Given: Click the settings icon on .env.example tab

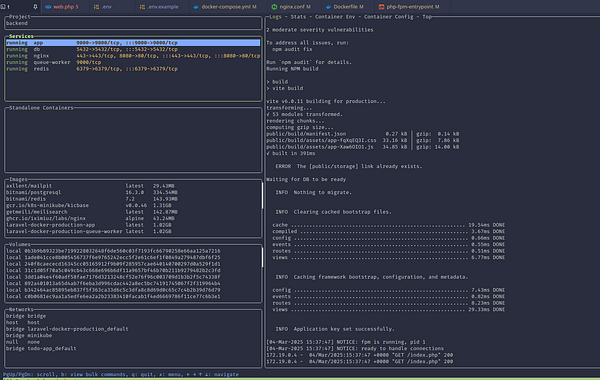Looking at the screenshot, I should (142, 7).
